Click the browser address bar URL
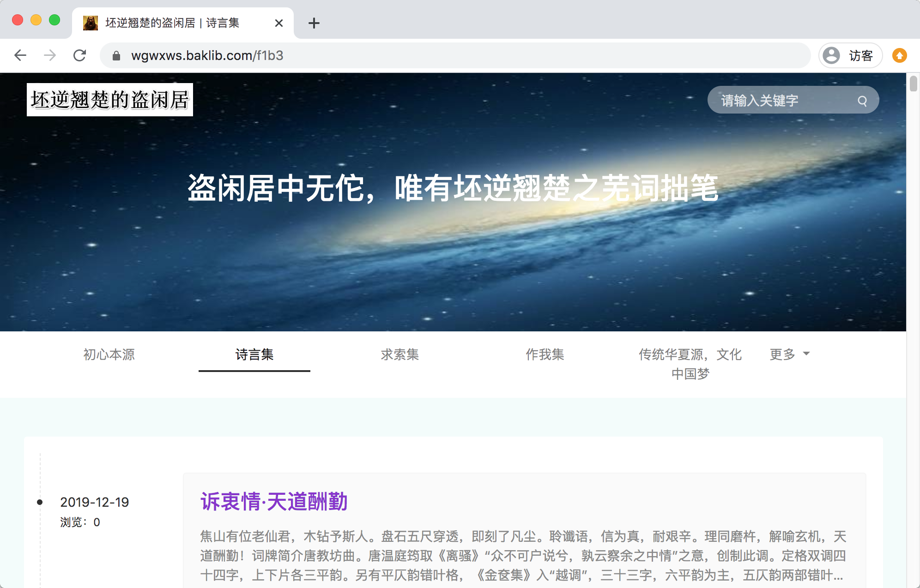The image size is (920, 588). click(x=207, y=56)
